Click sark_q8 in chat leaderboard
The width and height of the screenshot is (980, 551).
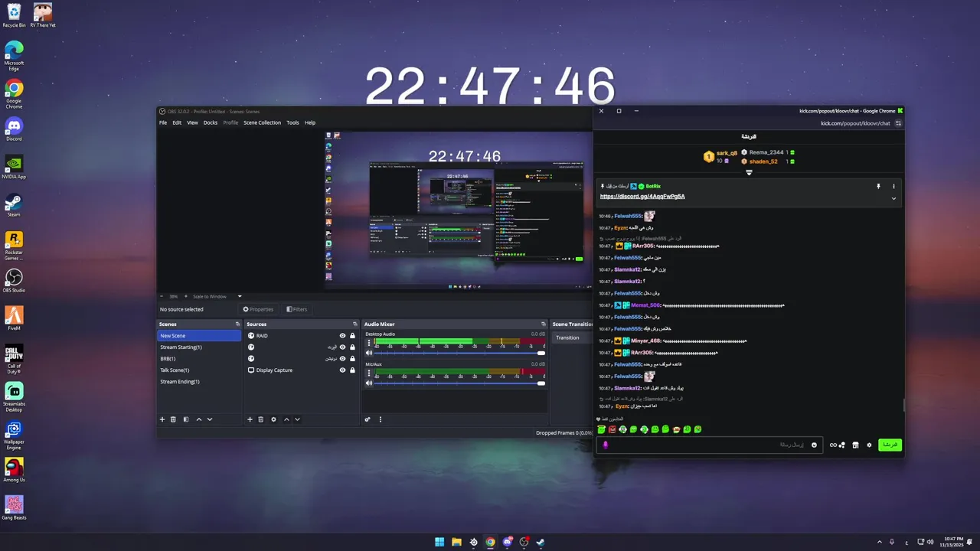pos(727,153)
